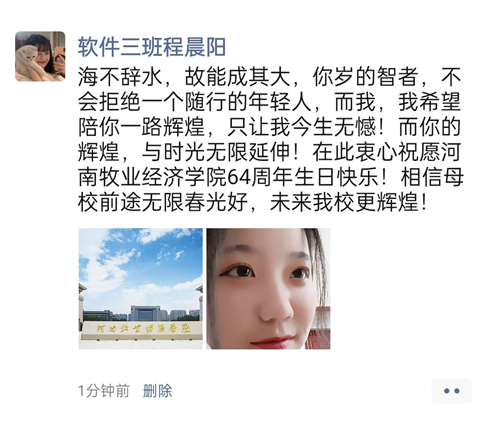This screenshot has height=422, width=500.
Task: Open the poster's profile avatar
Action: tap(40, 56)
